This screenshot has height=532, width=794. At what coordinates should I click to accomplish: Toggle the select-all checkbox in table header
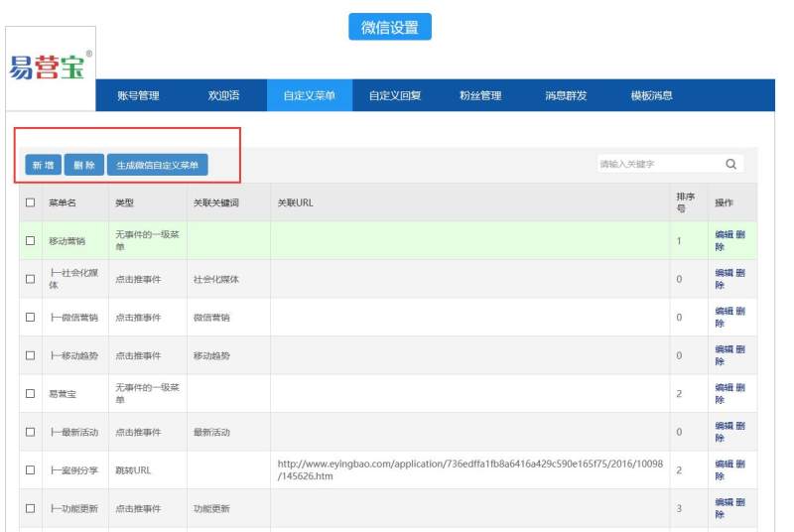coord(30,202)
